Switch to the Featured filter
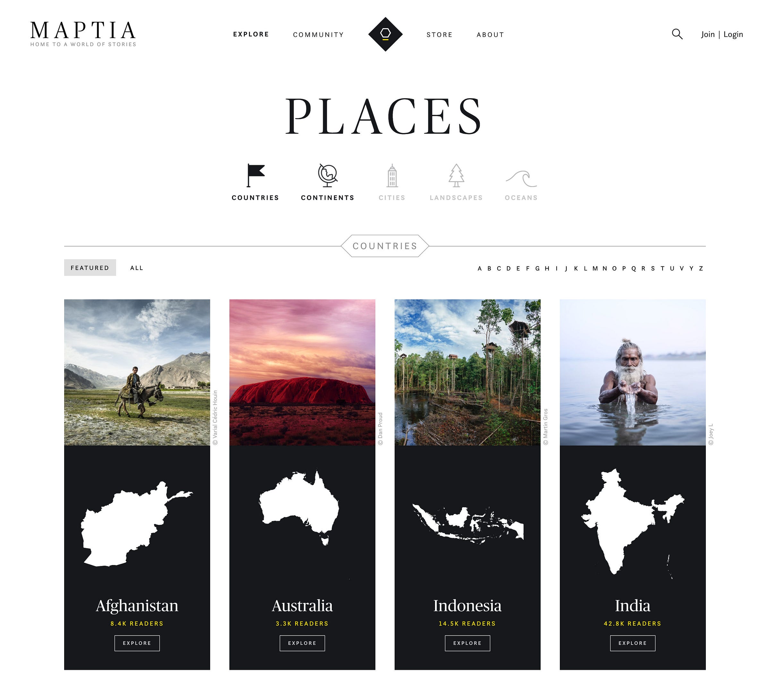770x700 pixels. [x=90, y=267]
